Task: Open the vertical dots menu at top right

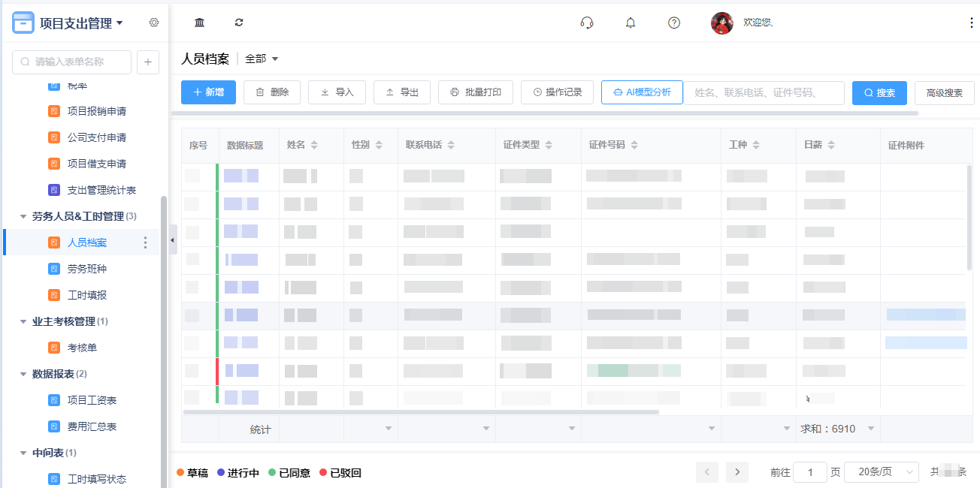Action: pyautogui.click(x=972, y=23)
